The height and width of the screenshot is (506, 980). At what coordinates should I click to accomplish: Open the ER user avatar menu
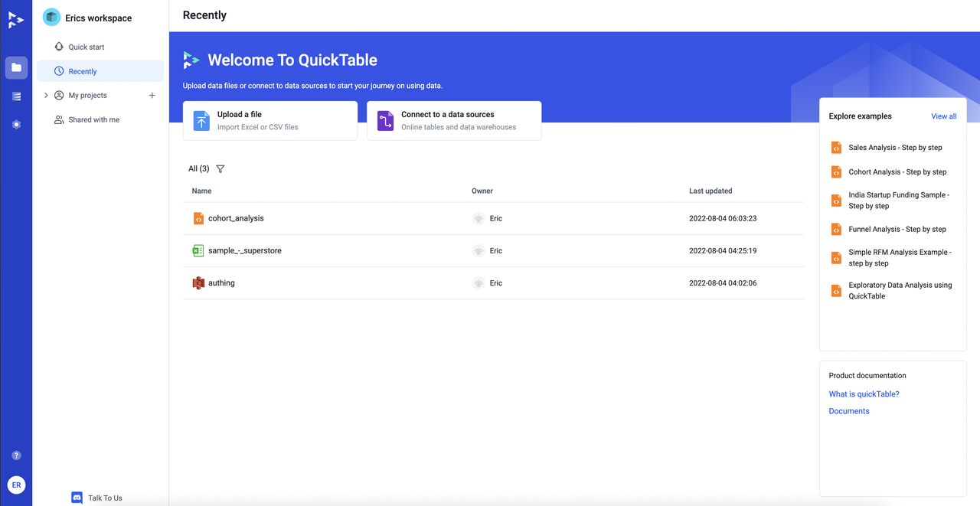pos(16,485)
